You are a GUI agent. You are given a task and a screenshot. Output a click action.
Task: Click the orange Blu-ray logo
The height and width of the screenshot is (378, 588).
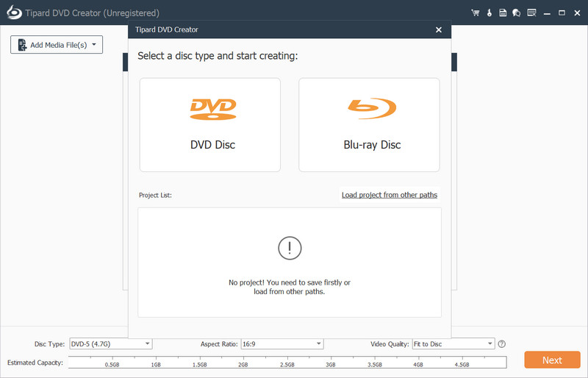[372, 108]
